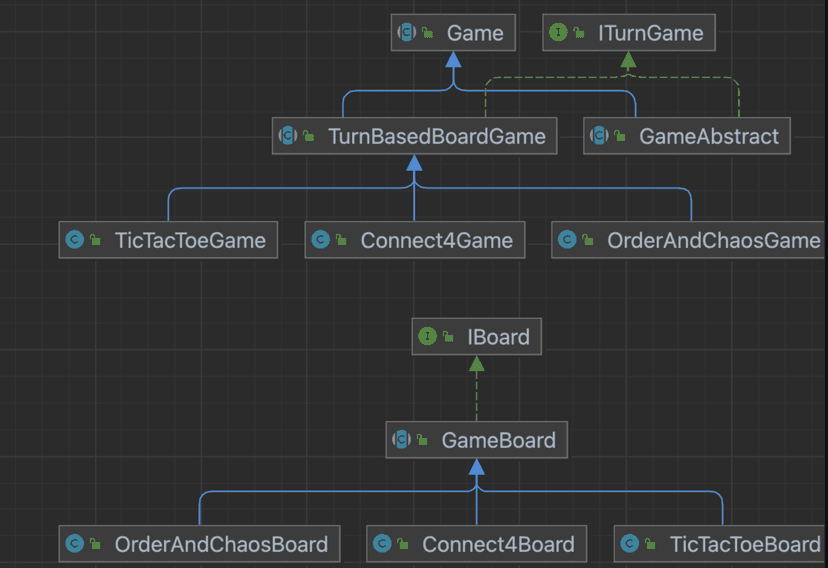This screenshot has height=568, width=828.
Task: Select the Game node label
Action: click(x=475, y=33)
